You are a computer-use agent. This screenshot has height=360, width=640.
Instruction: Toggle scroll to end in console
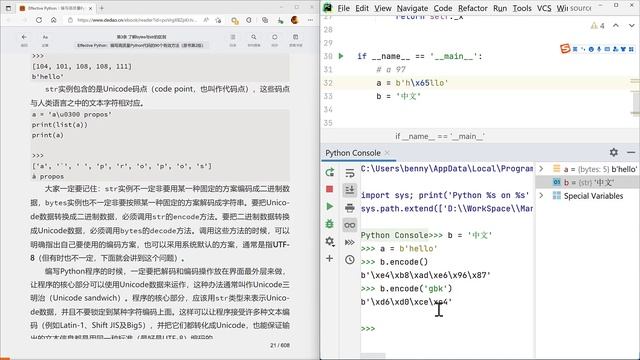[x=350, y=190]
